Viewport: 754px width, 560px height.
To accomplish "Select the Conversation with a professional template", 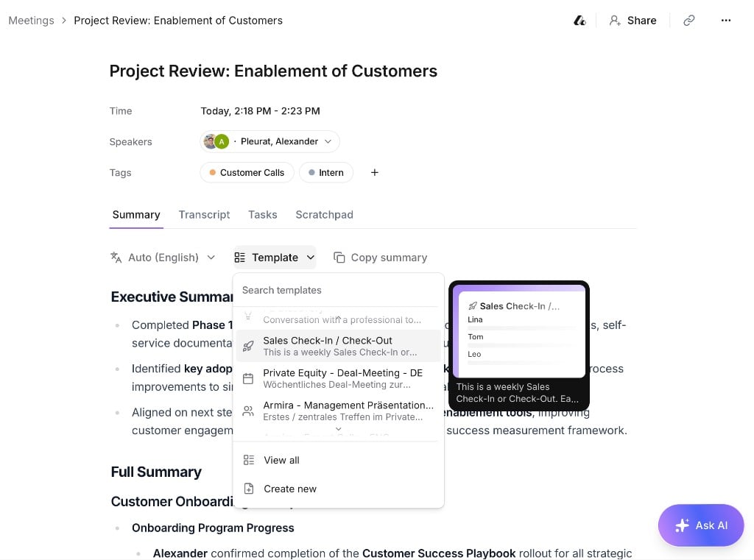I will point(338,318).
